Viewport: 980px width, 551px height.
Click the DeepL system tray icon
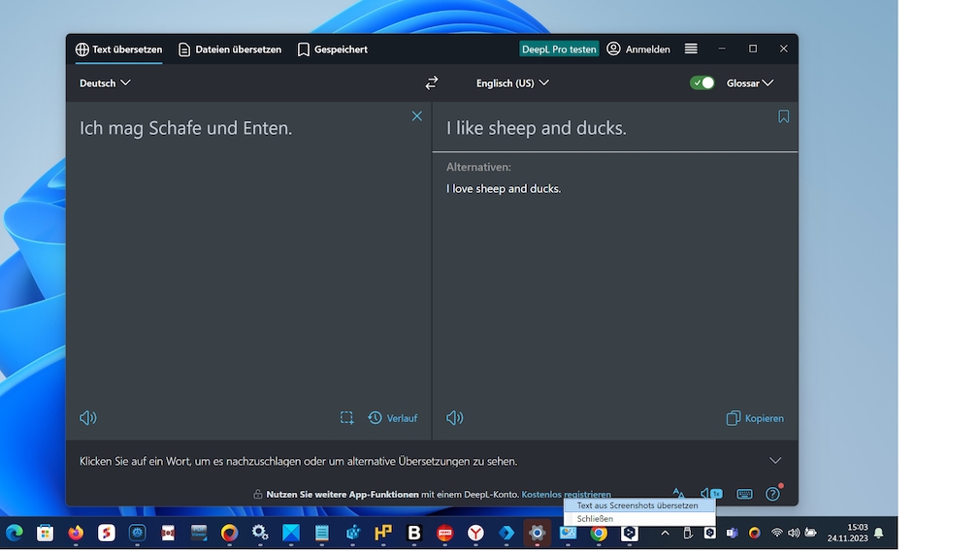[x=710, y=533]
